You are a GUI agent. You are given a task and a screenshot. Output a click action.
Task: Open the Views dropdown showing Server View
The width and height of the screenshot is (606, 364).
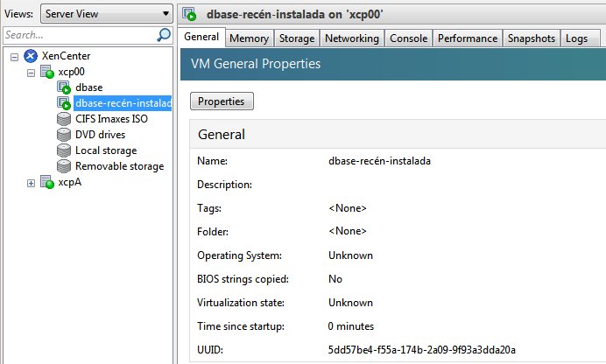(x=107, y=14)
